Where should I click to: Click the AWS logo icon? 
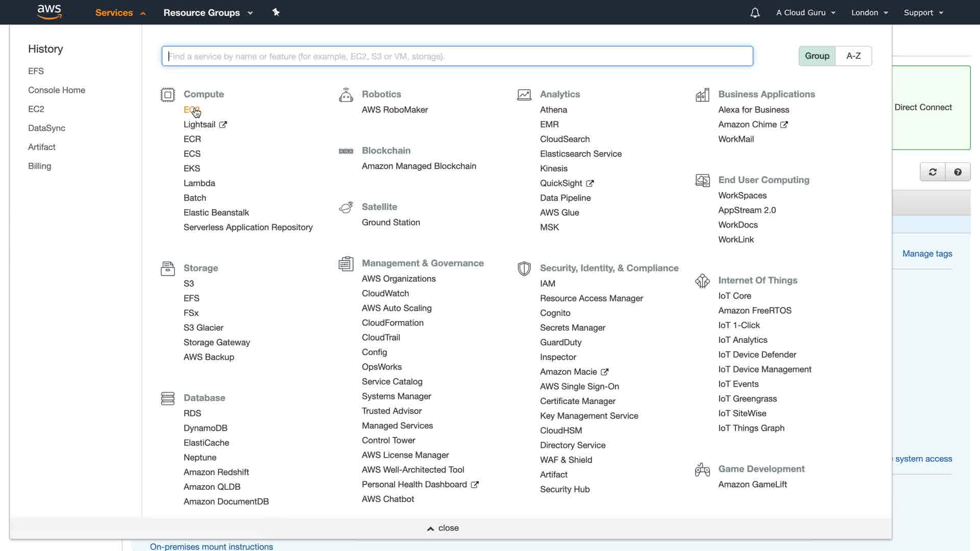click(x=49, y=12)
